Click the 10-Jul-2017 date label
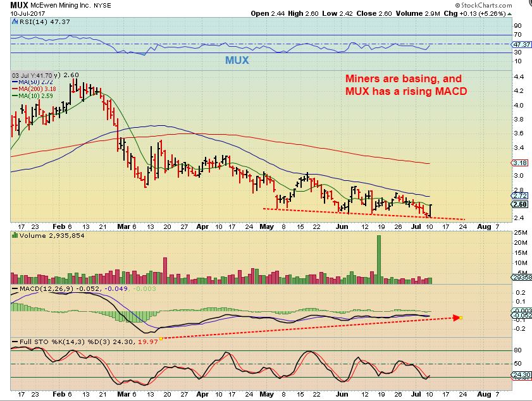The height and width of the screenshot is (401, 532). point(27,14)
